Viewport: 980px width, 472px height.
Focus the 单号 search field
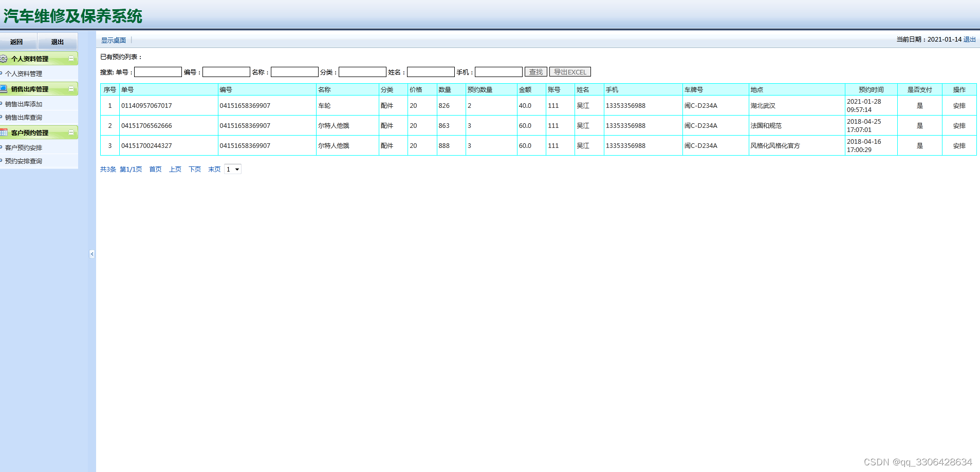pyautogui.click(x=158, y=72)
